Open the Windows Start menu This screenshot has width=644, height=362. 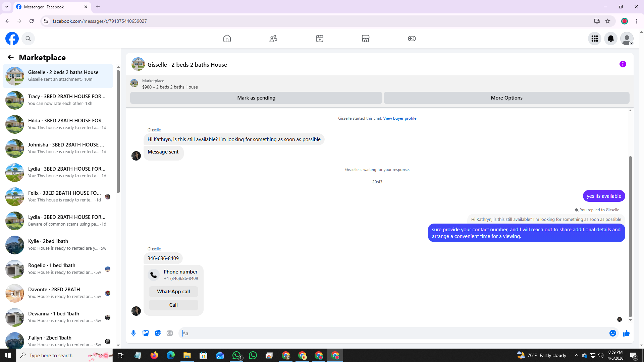click(x=8, y=355)
